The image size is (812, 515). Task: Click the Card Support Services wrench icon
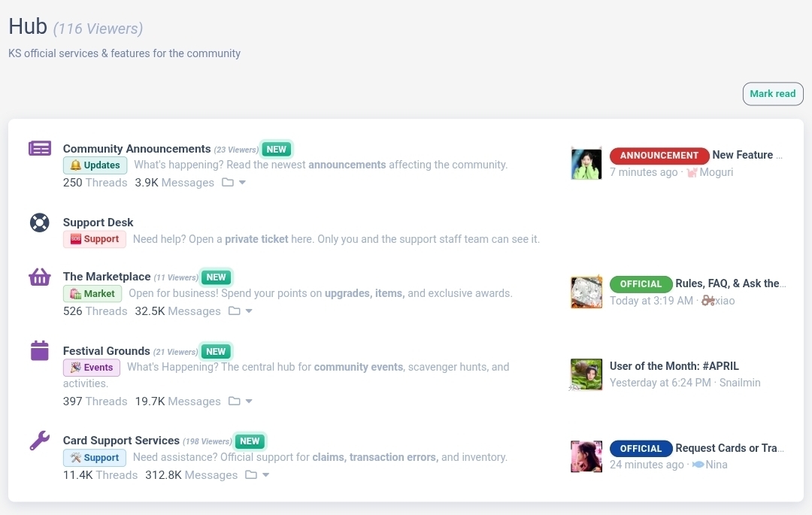coord(39,441)
